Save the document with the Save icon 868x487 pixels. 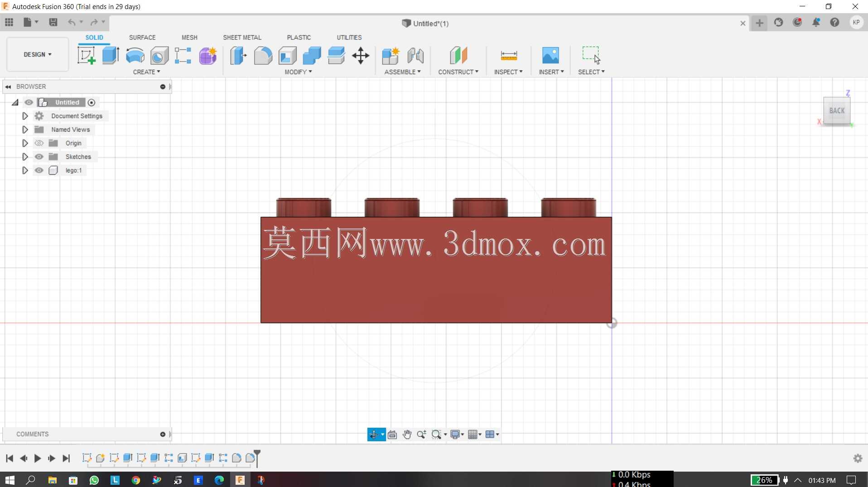click(53, 22)
